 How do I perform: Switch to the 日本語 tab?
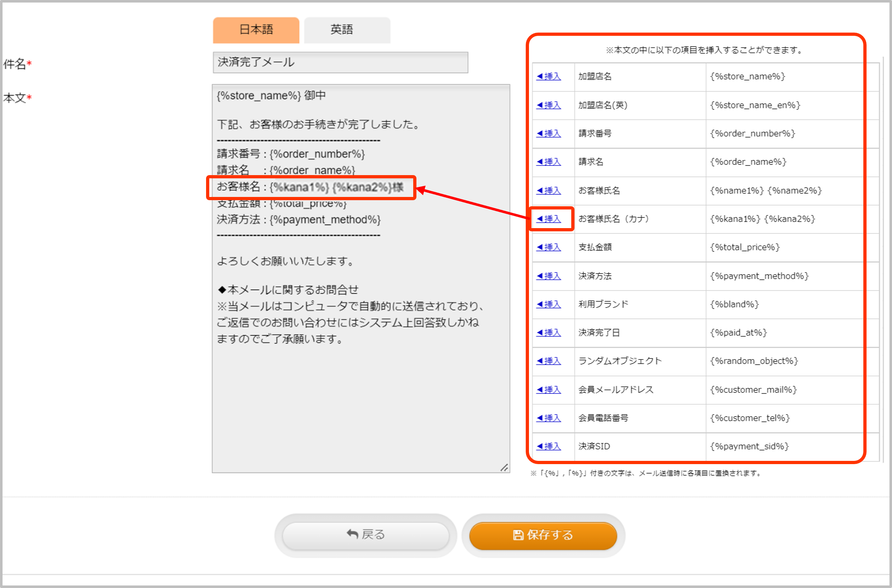click(x=256, y=30)
